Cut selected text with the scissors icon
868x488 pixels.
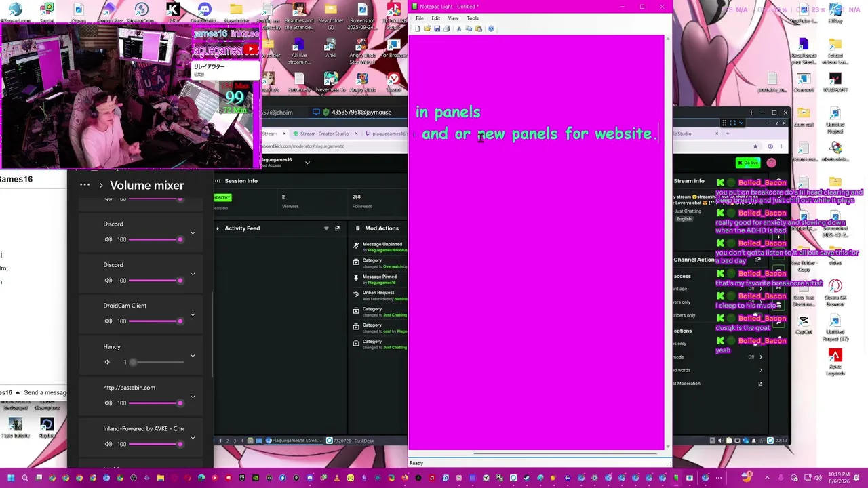coord(459,28)
